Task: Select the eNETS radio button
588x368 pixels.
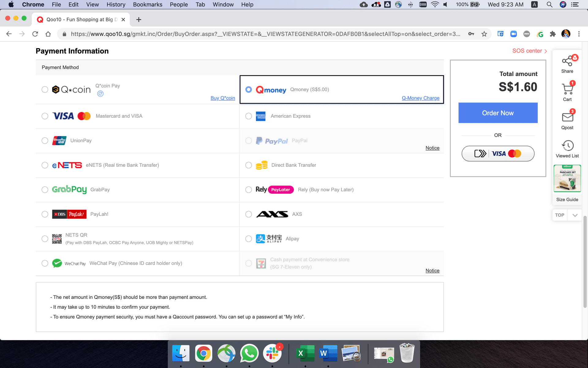Action: click(45, 165)
